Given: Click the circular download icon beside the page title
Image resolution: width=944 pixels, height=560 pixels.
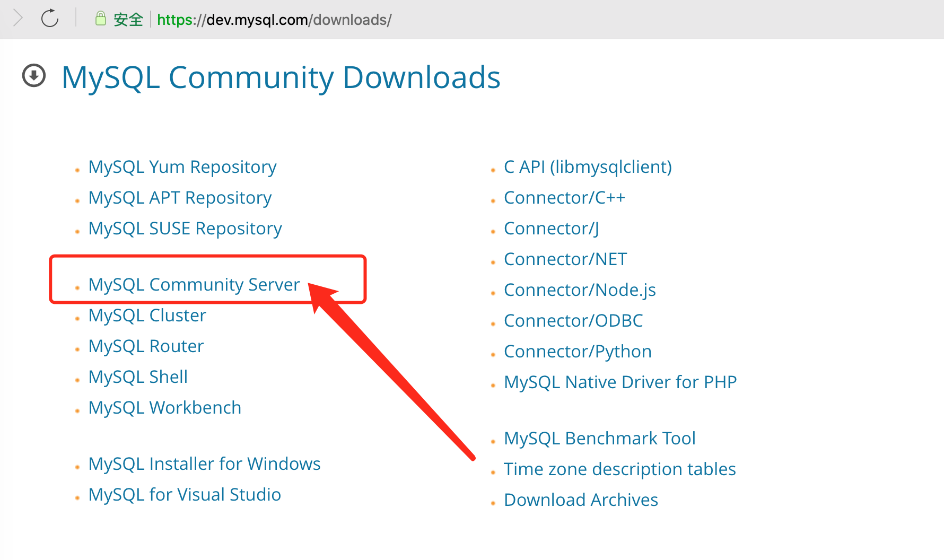Looking at the screenshot, I should tap(33, 76).
